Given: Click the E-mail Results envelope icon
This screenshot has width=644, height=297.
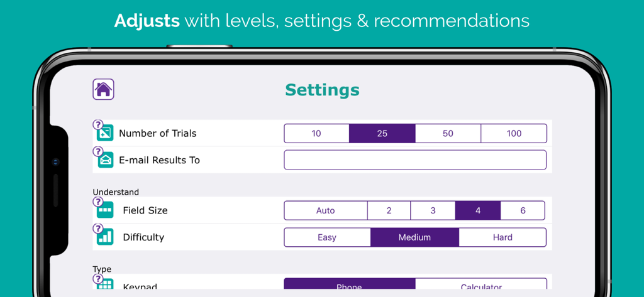Looking at the screenshot, I should point(105,160).
